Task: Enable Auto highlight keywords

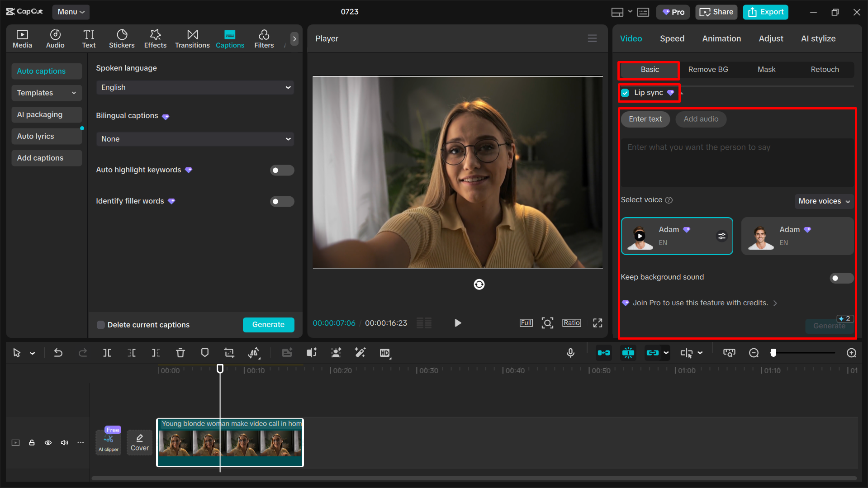Action: 282,170
